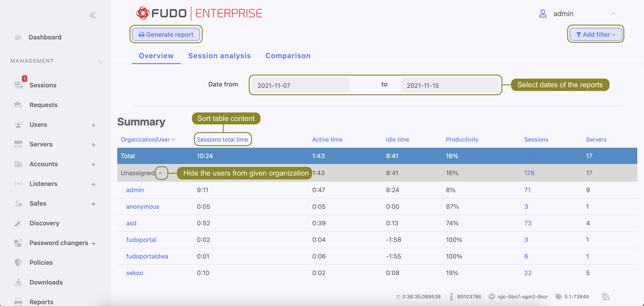Image resolution: width=644 pixels, height=306 pixels.
Task: Click the Discovery magic wand icon
Action: (x=18, y=223)
